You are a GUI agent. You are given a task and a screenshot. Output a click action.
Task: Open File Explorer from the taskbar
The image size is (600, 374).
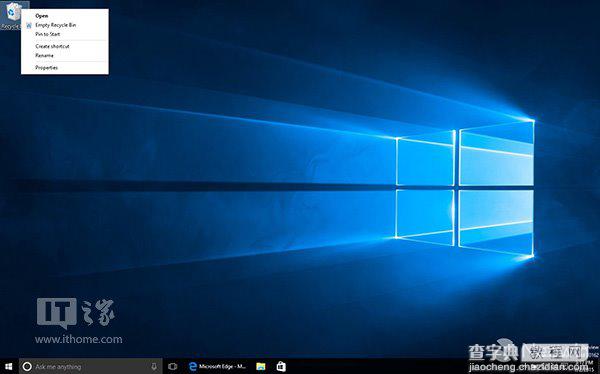[x=261, y=366]
